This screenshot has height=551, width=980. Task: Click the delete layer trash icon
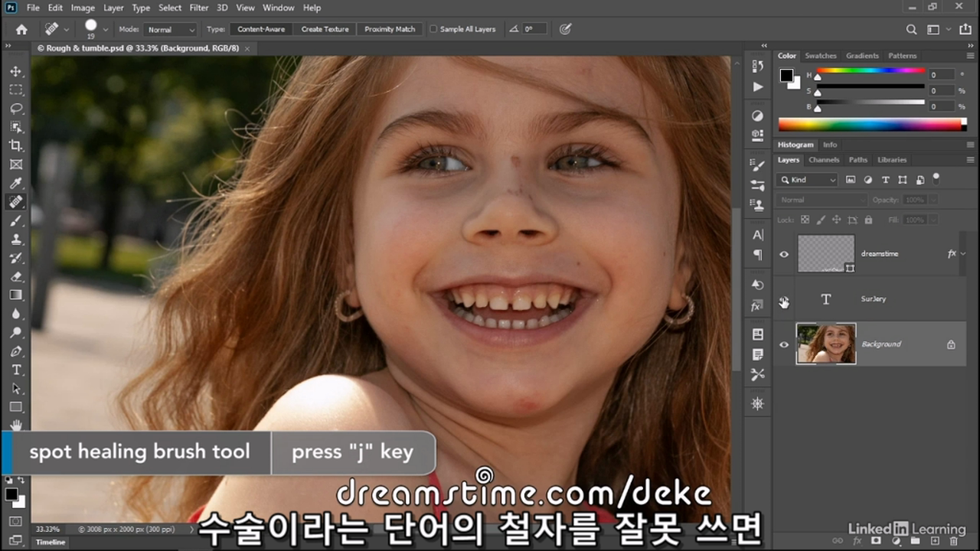[x=953, y=541]
